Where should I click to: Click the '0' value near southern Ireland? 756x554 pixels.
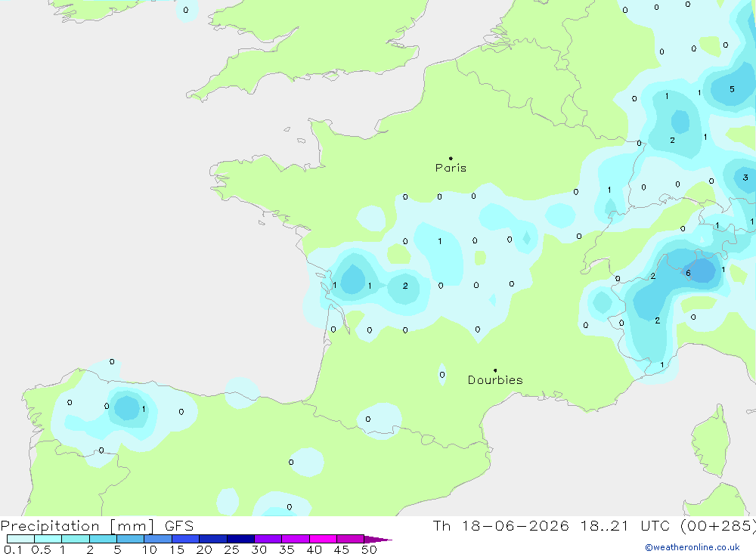point(186,10)
